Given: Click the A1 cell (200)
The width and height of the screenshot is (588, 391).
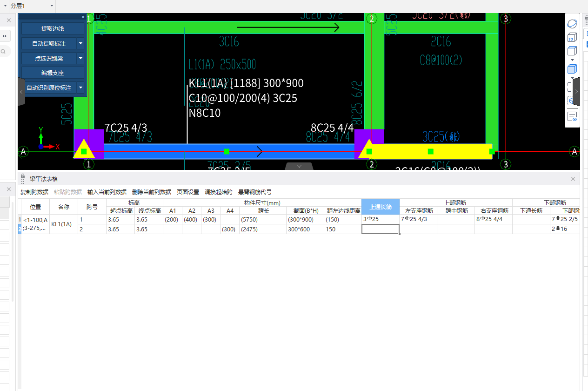Looking at the screenshot, I should [173, 219].
